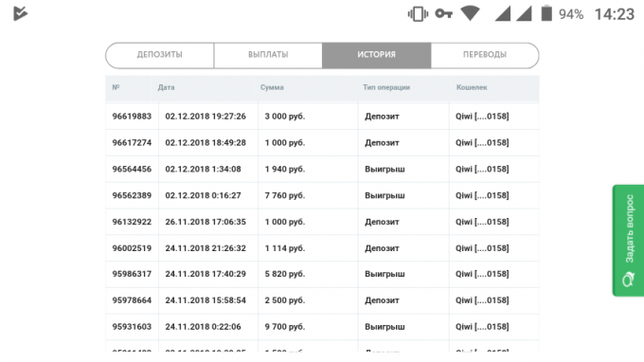Image resolution: width=644 pixels, height=362 pixels.
Task: Click Qiwi wallet in row 96617274
Action: 482,142
